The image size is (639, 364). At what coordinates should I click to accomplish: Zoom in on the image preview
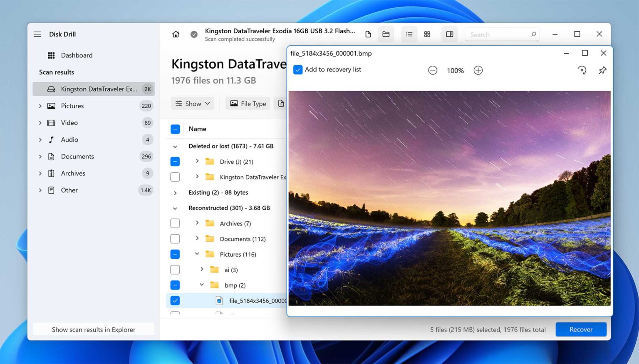(478, 70)
